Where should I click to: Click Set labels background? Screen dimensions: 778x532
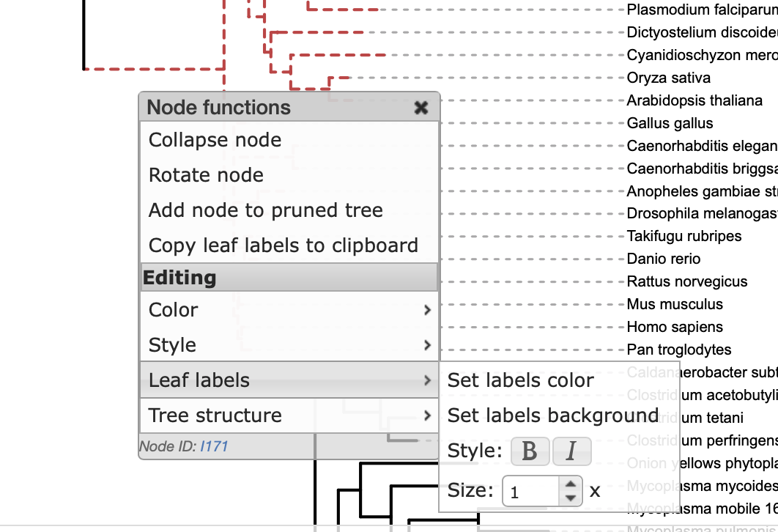553,415
